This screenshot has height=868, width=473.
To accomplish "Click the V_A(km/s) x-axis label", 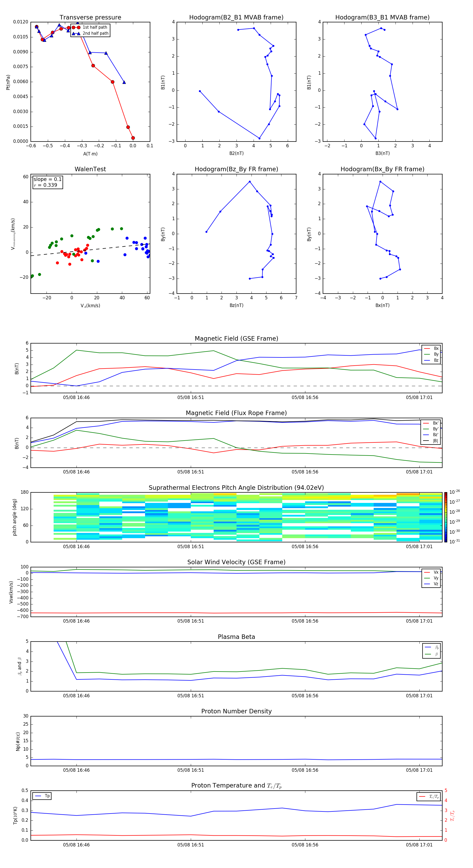I will (90, 306).
